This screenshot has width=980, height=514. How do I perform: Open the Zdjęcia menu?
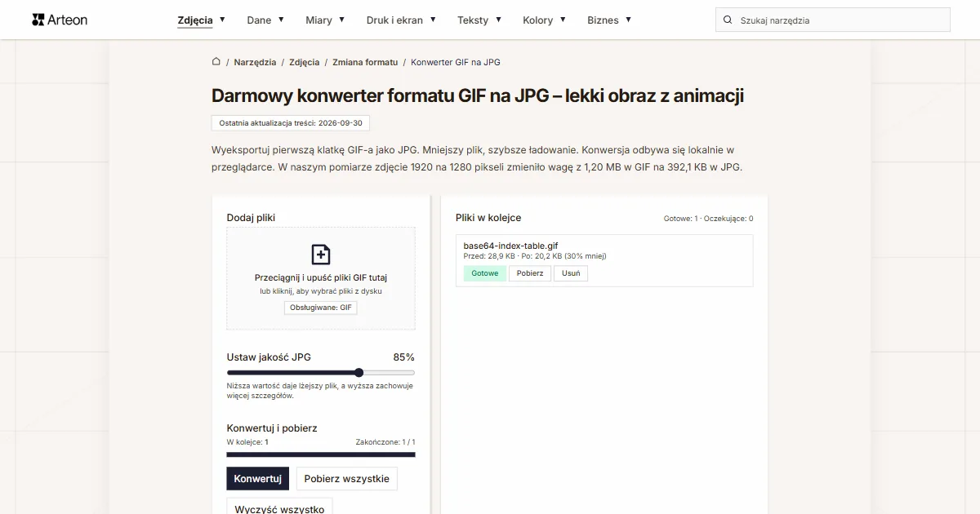point(195,20)
